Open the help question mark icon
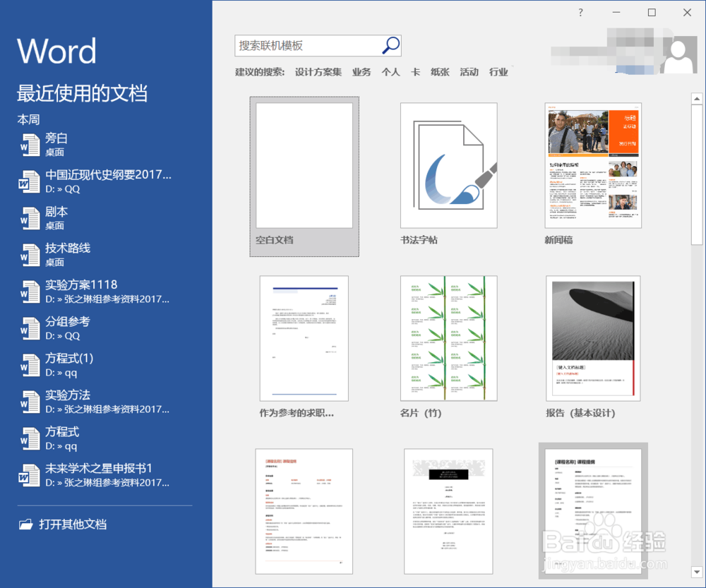This screenshot has height=588, width=706. (580, 13)
